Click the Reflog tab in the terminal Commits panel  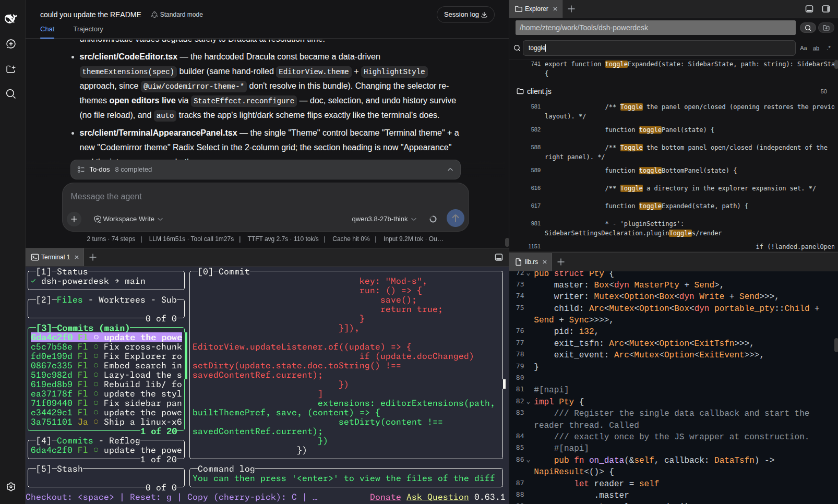pyautogui.click(x=124, y=441)
